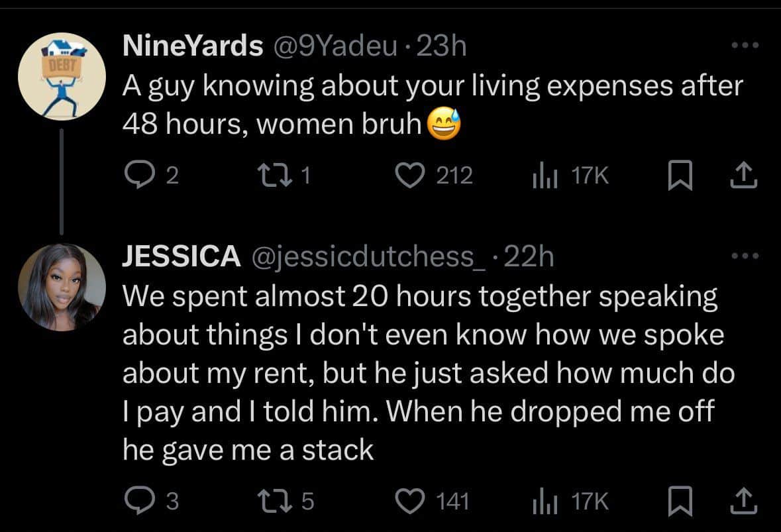Visit the @jessicdutchess_ handle
The height and width of the screenshot is (532, 781).
click(x=366, y=257)
